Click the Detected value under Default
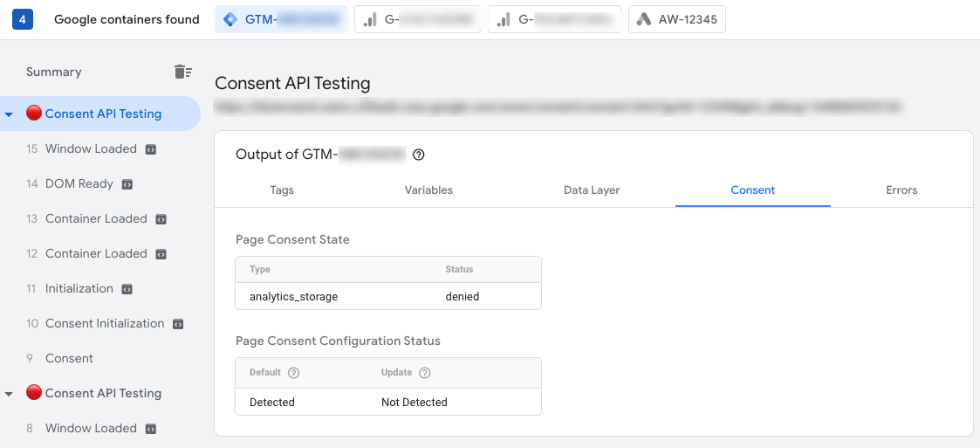 pyautogui.click(x=272, y=403)
